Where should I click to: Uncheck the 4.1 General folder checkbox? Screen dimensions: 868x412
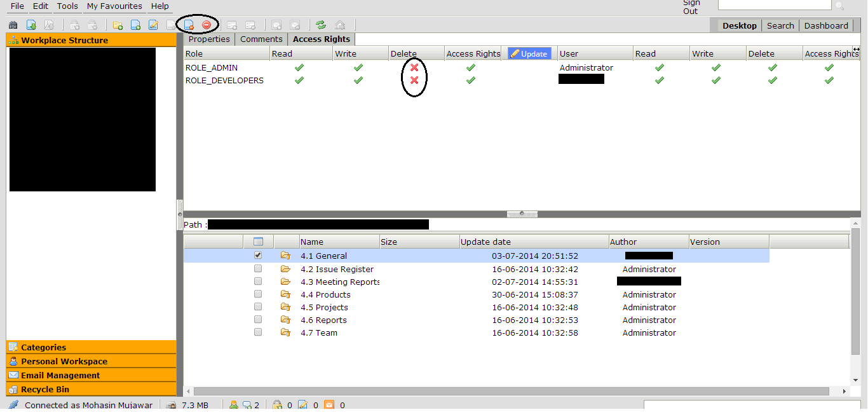[258, 256]
